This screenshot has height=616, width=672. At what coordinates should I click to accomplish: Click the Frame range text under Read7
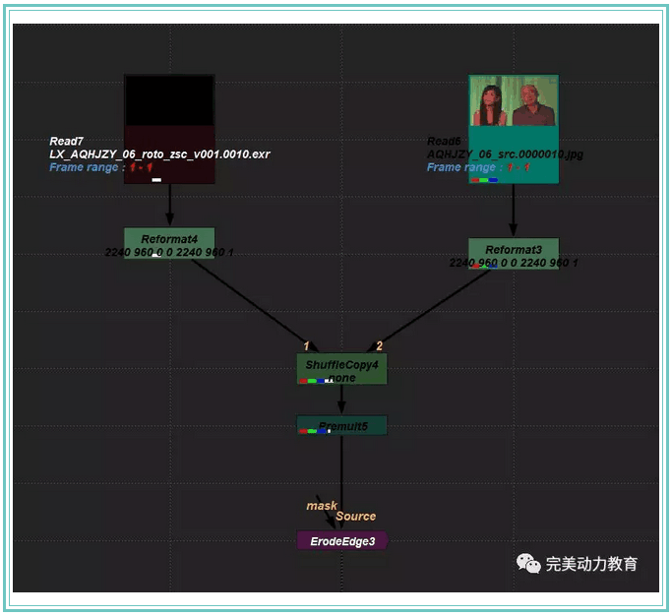(x=101, y=167)
